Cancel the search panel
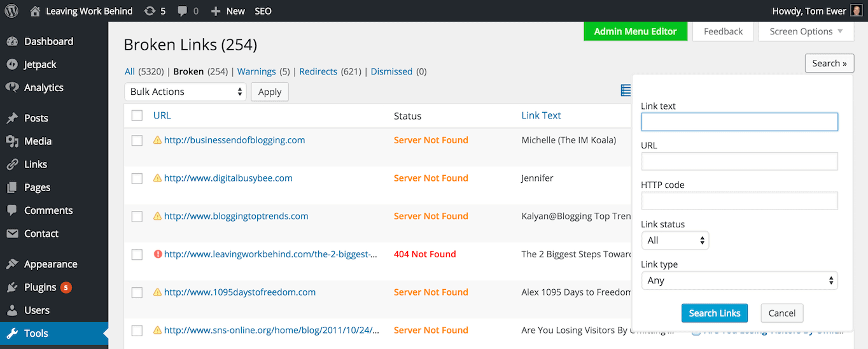 tap(782, 313)
